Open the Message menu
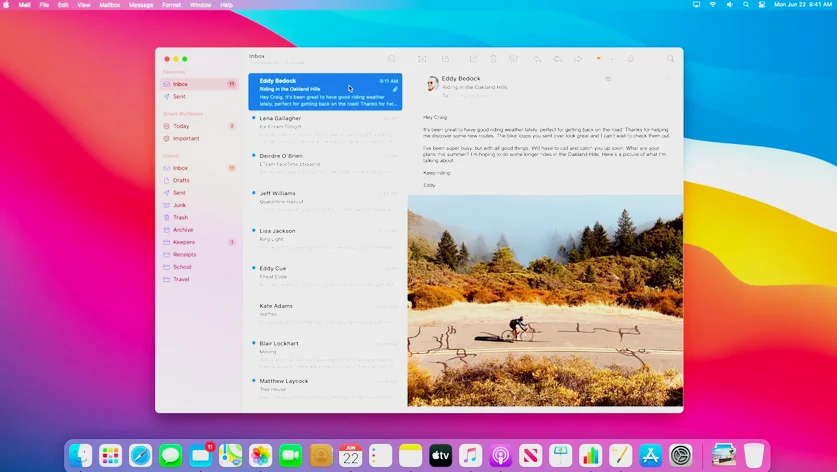This screenshot has height=472, width=837. click(141, 5)
